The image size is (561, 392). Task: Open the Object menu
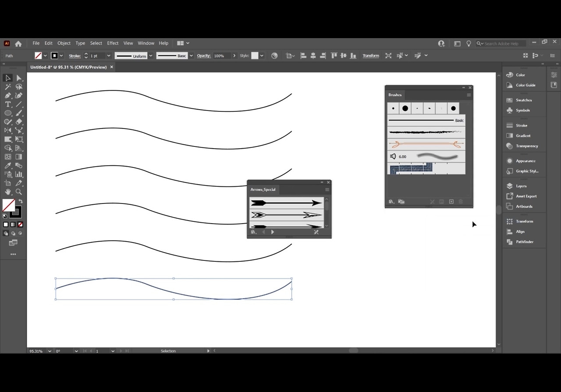(x=64, y=43)
